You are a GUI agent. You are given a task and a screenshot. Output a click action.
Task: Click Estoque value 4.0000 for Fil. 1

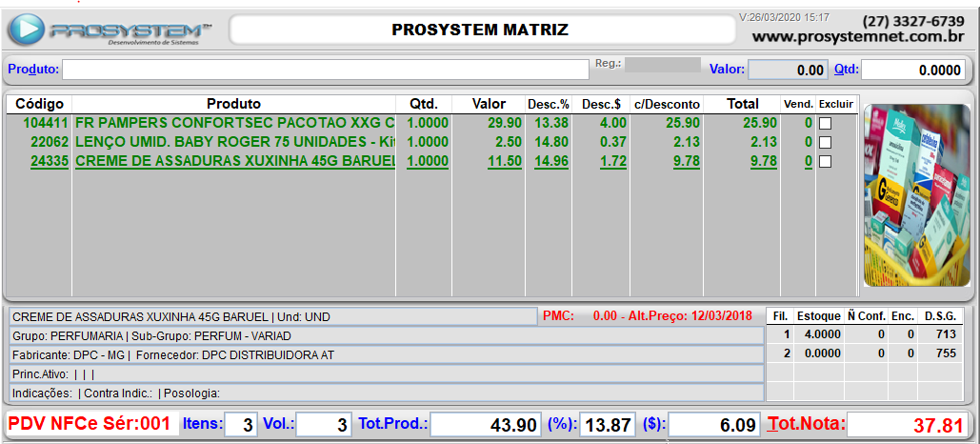[823, 334]
